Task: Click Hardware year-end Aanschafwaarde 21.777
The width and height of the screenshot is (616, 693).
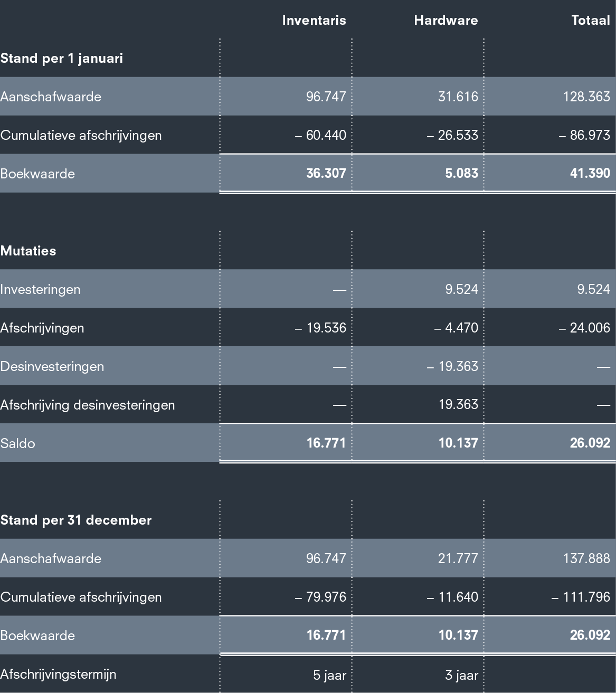Action: coord(458,558)
